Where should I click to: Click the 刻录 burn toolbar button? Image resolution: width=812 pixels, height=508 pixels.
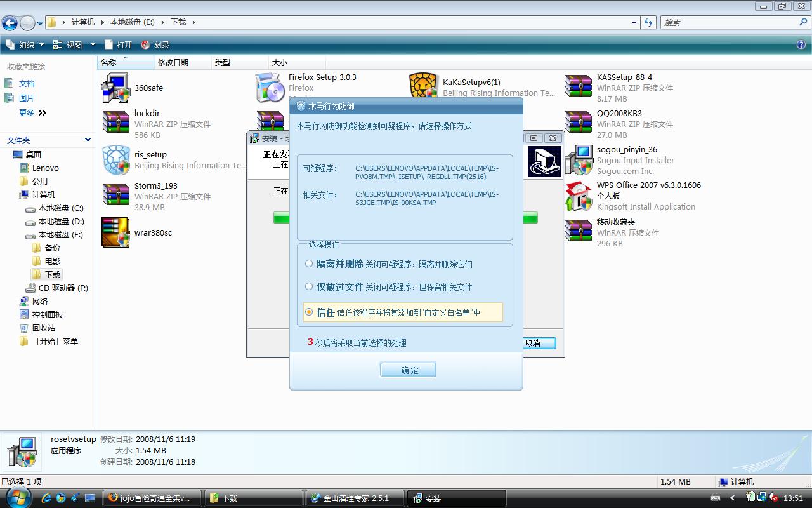pyautogui.click(x=155, y=45)
